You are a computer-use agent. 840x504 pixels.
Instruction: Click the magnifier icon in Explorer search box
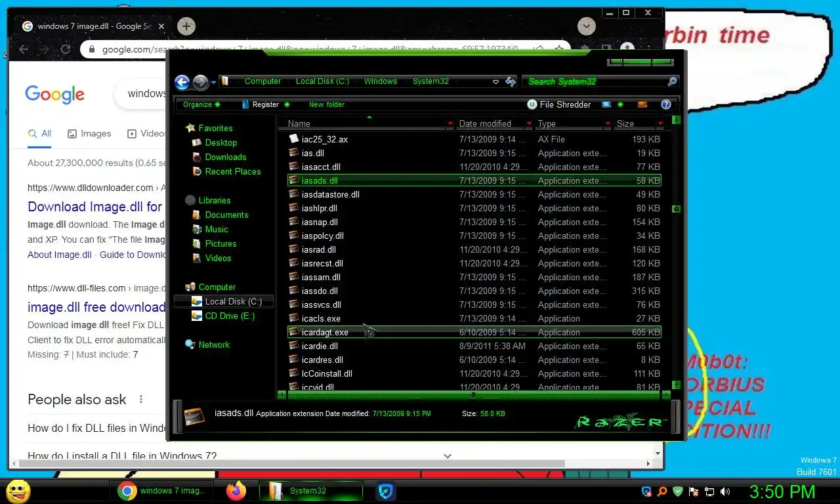(672, 82)
